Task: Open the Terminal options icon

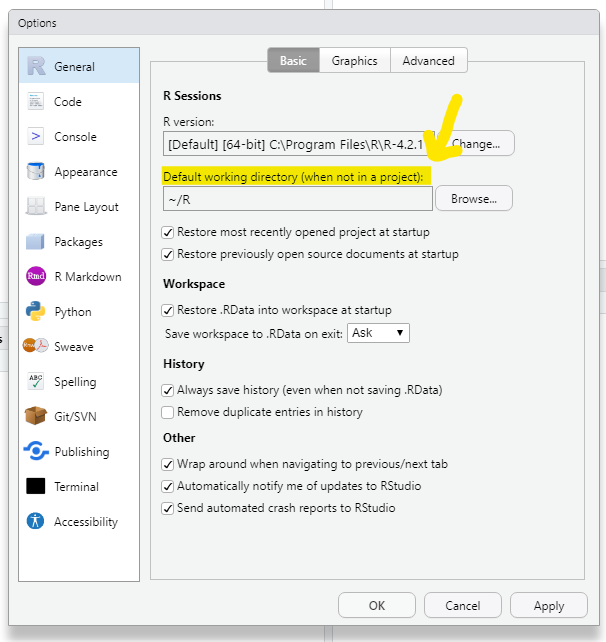Action: pos(36,487)
